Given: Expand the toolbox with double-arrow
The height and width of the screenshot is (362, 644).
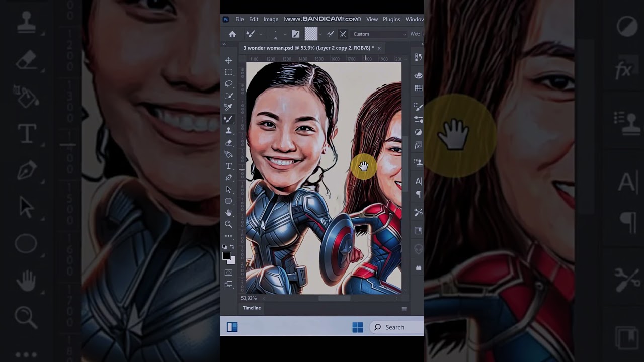Looking at the screenshot, I should [x=224, y=44].
